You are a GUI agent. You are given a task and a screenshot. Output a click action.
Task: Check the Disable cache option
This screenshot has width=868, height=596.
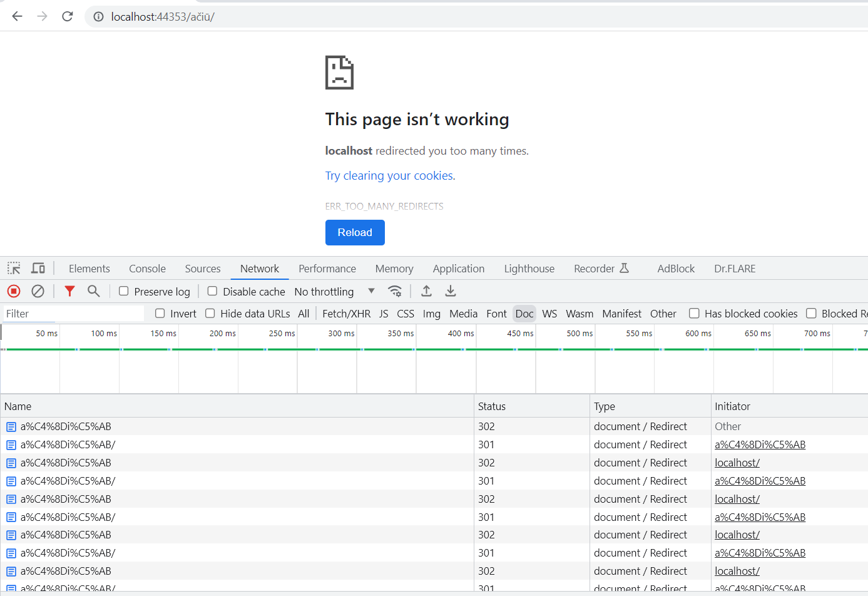tap(213, 291)
